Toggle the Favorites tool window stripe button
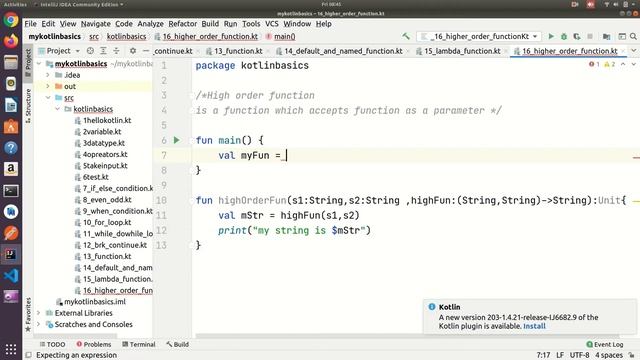Image resolution: width=640 pixels, height=360 pixels. (x=28, y=314)
